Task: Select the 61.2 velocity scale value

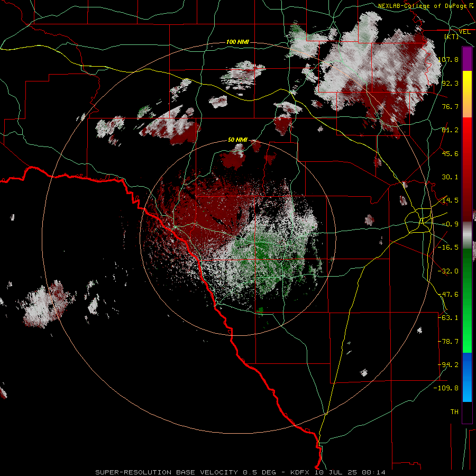Action: click(450, 130)
